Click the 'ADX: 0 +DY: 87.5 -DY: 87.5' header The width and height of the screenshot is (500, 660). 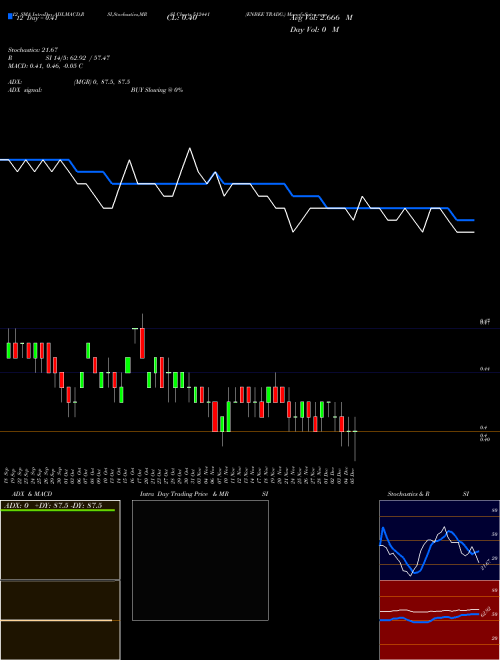click(x=53, y=506)
